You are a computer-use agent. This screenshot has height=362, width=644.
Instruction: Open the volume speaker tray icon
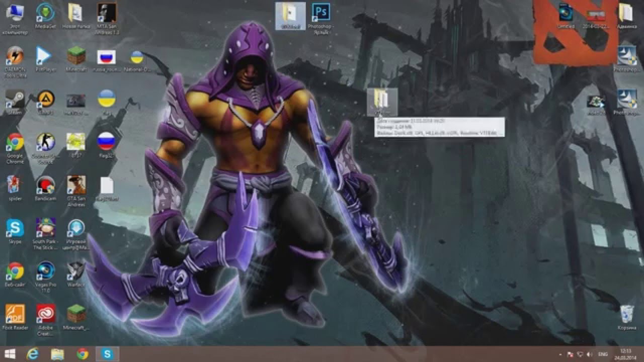589,354
